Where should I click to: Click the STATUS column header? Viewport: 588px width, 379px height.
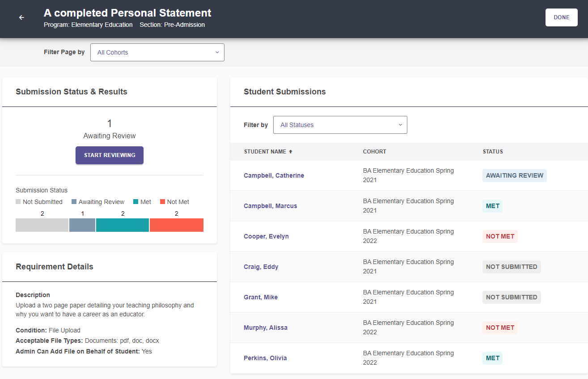[x=493, y=152]
